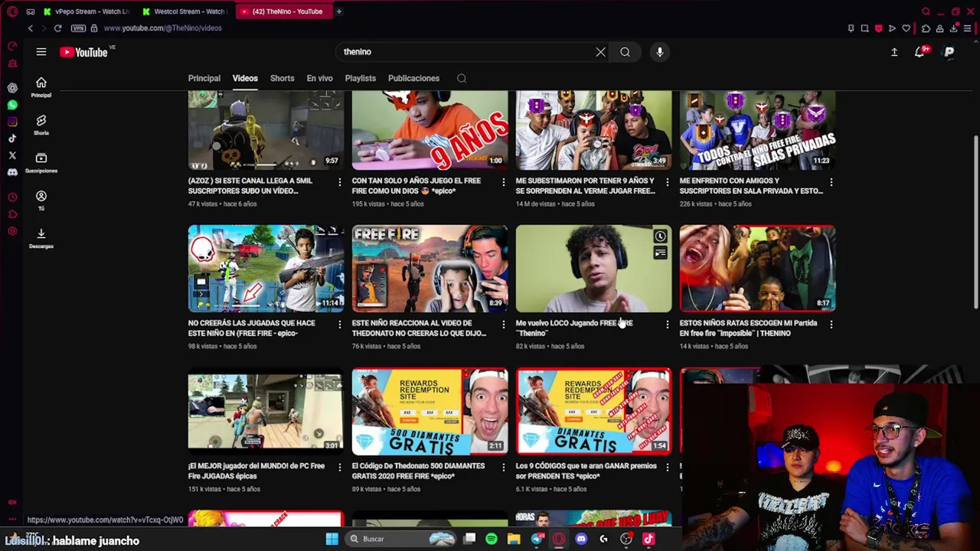Toggle Opera ad blocker shield icon
Screen dimensions: 980x551
coord(878,28)
